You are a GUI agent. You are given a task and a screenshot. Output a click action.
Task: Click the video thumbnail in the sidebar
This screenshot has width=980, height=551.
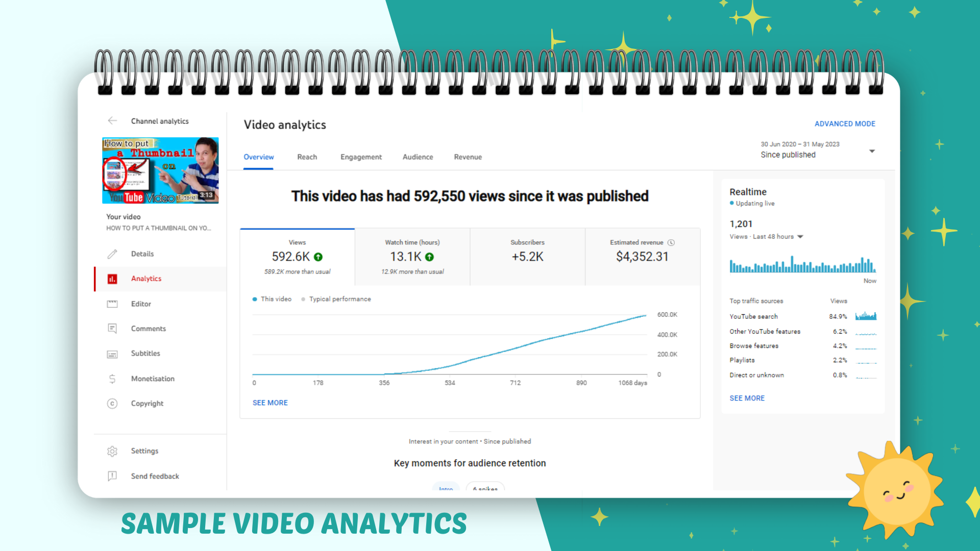[160, 170]
